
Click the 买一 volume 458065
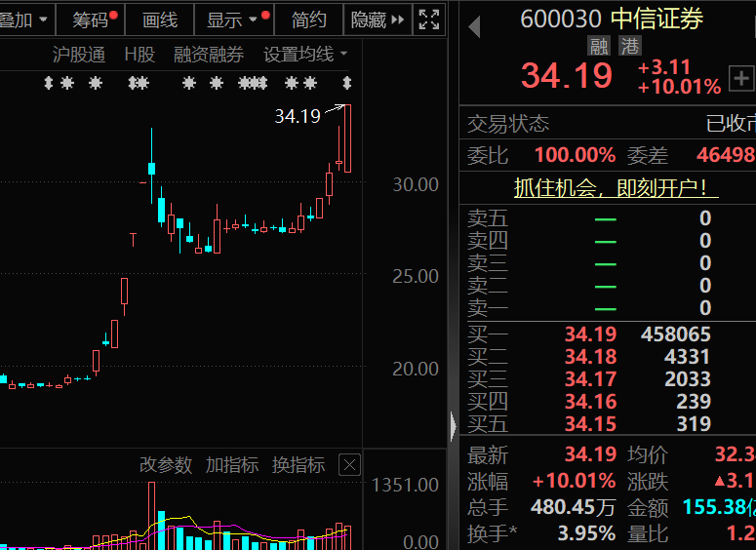(675, 334)
